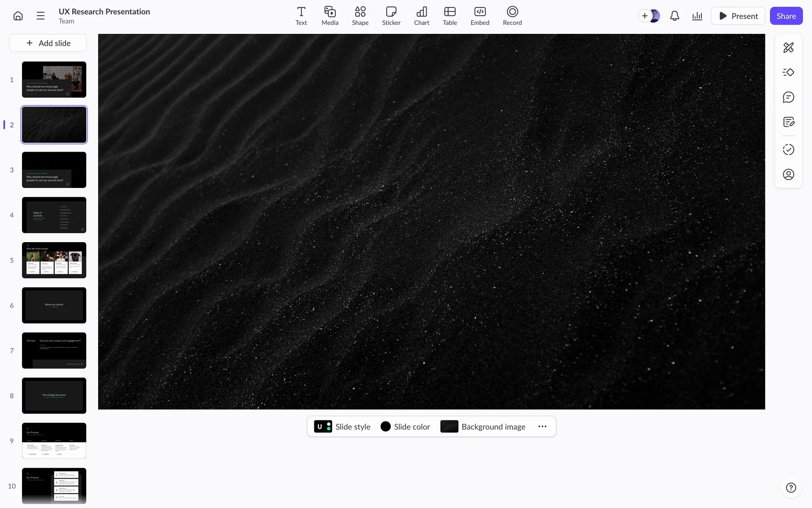
Task: Open the Animations panel icon
Action: click(x=788, y=72)
